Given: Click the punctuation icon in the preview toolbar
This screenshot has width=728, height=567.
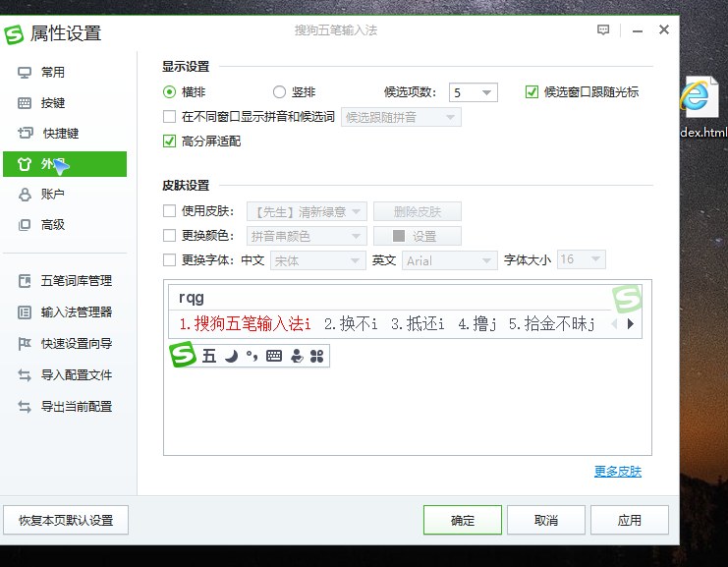Looking at the screenshot, I should click(x=252, y=356).
